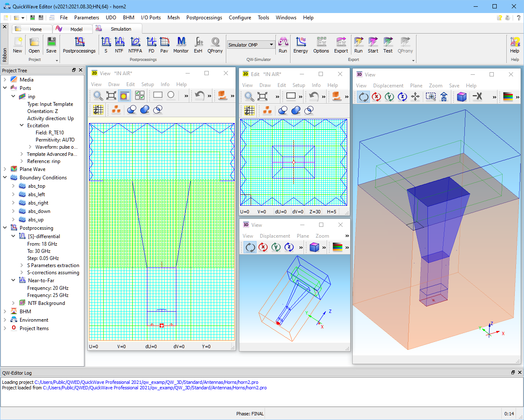Click the Help ribbon button
The image size is (524, 420).
(x=515, y=45)
